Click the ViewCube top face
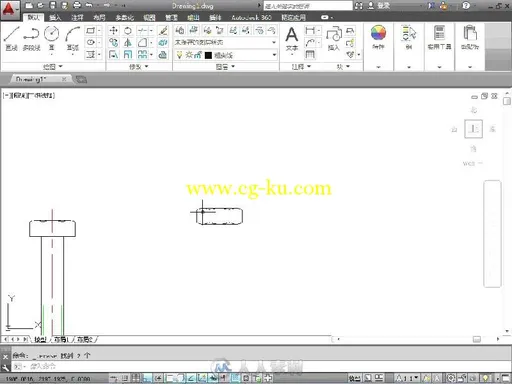The image size is (512, 384). click(x=473, y=129)
